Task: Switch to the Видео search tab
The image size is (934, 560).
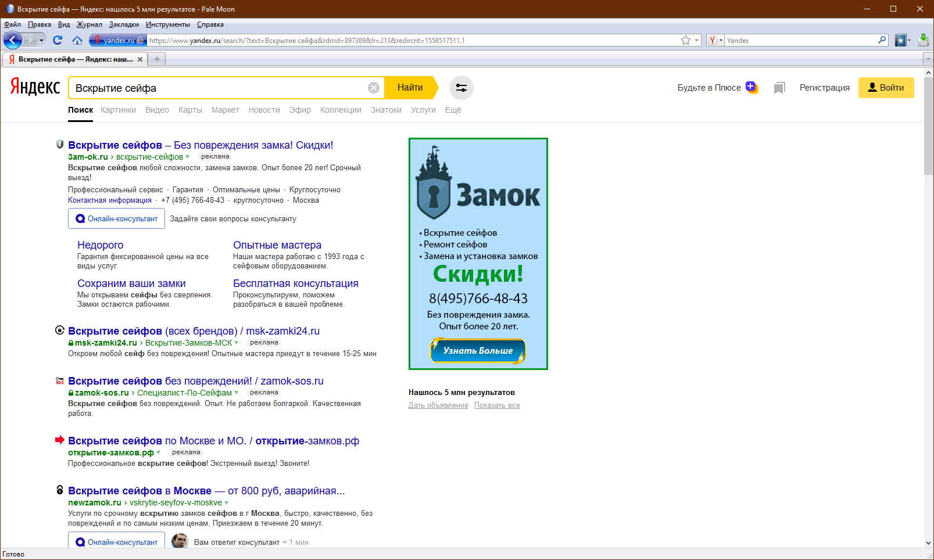Action: [157, 110]
